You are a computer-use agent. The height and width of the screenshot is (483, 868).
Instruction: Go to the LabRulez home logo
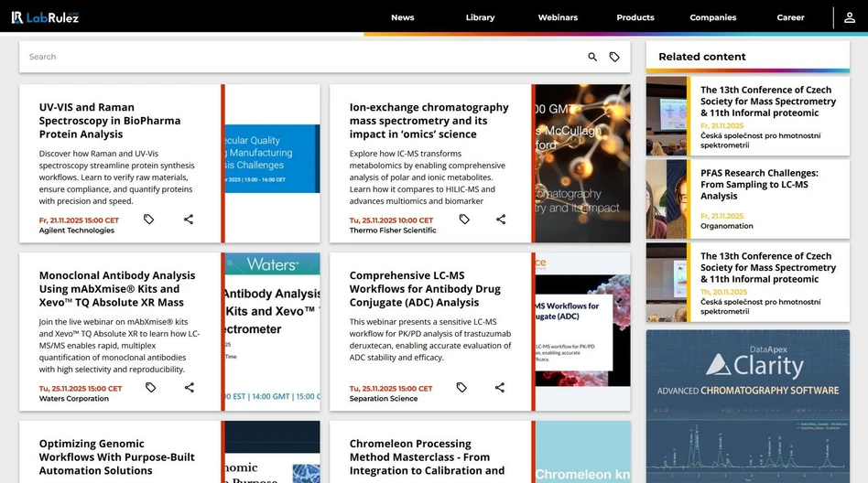tap(45, 17)
